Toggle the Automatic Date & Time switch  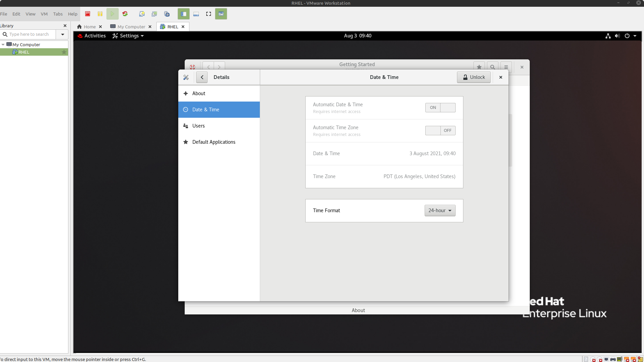[440, 108]
